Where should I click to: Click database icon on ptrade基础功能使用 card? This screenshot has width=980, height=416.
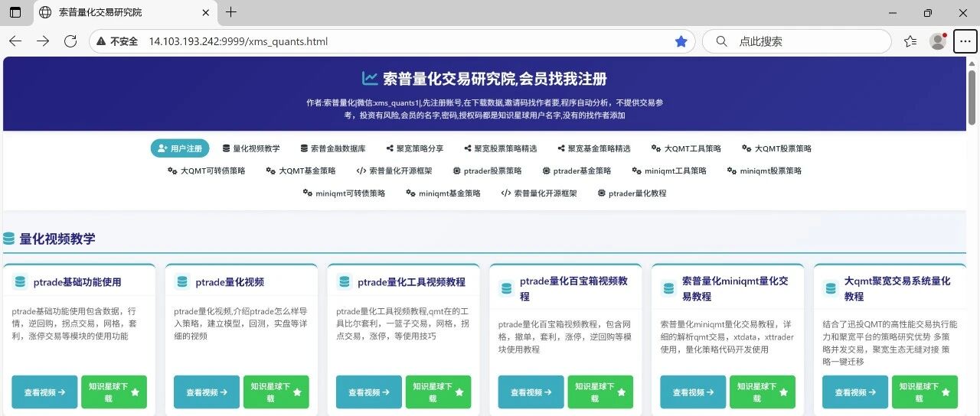tap(20, 282)
